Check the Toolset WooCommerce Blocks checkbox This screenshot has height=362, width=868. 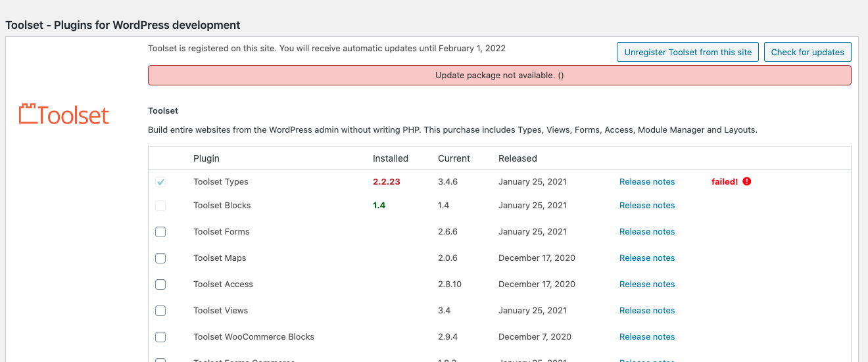point(160,337)
